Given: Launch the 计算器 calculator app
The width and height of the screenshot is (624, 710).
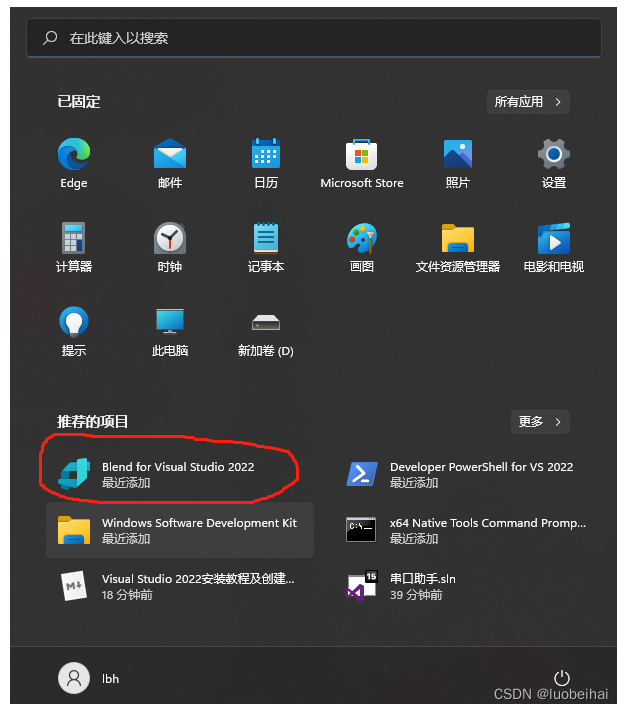Looking at the screenshot, I should [x=74, y=247].
